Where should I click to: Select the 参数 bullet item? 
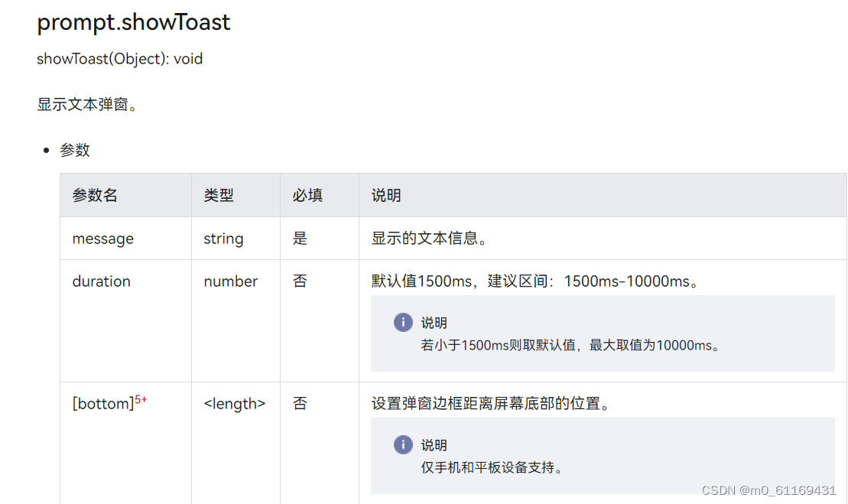point(75,150)
